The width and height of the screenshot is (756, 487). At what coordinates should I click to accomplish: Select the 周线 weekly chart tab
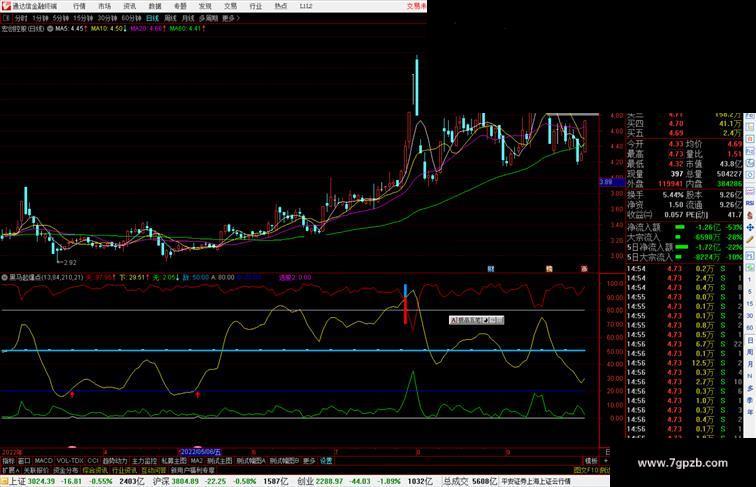tap(170, 18)
